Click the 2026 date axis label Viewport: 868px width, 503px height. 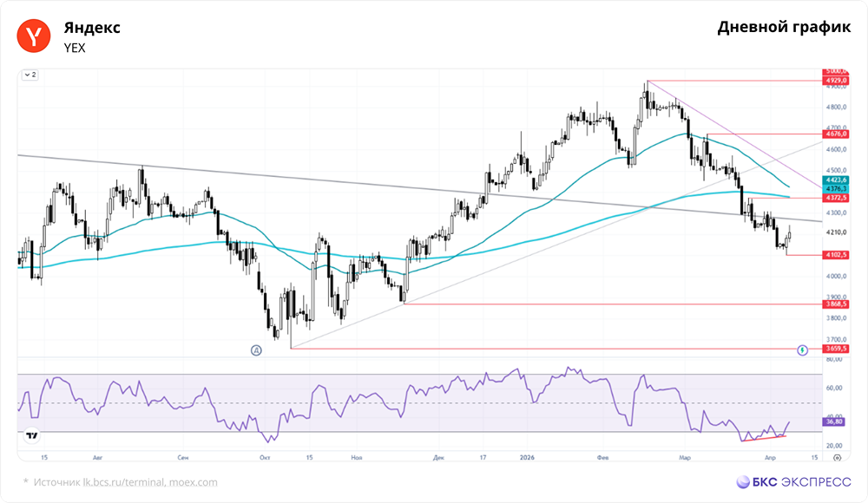click(527, 458)
